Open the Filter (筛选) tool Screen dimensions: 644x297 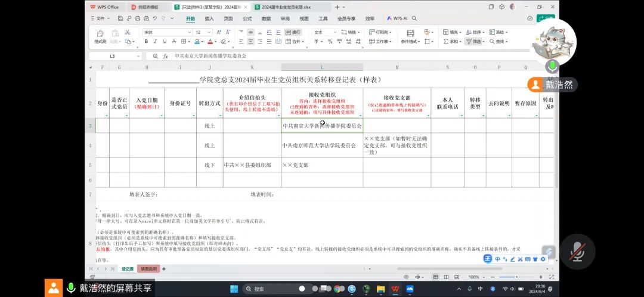click(474, 42)
